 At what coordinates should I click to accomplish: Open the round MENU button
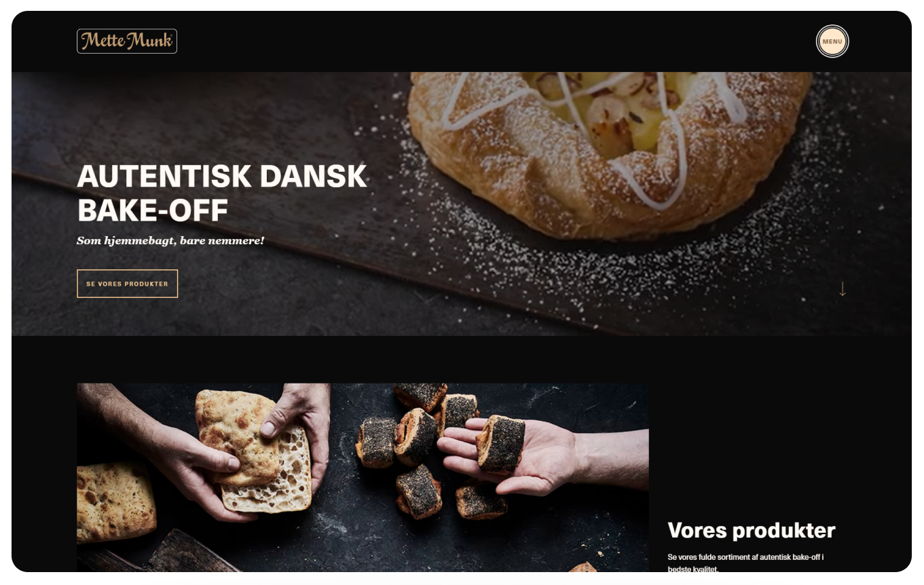pos(832,41)
